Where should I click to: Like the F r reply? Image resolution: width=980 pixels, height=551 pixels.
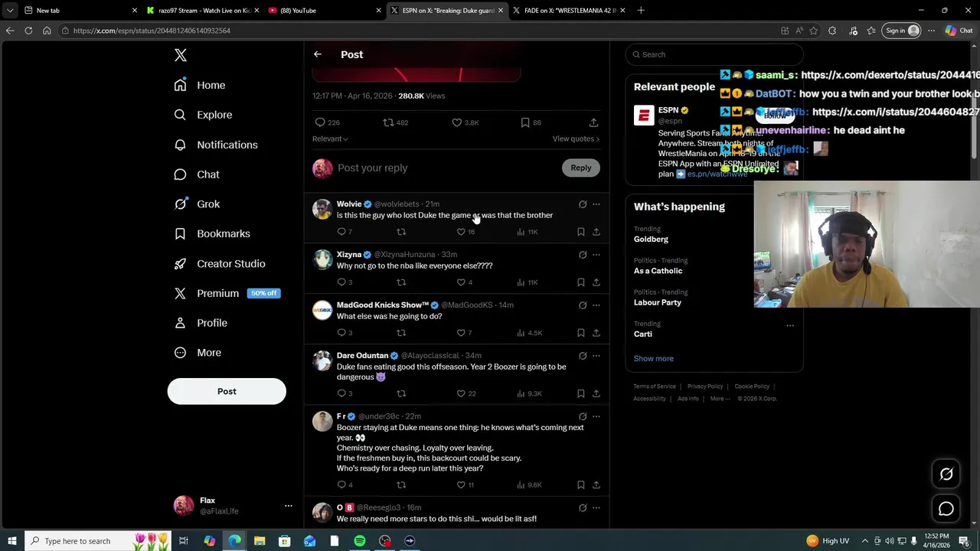tap(461, 484)
